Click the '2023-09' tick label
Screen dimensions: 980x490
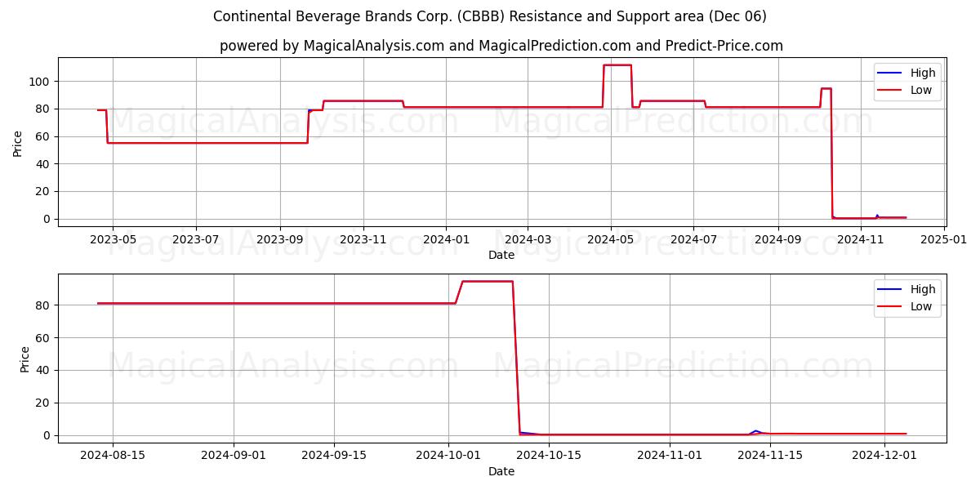280,239
